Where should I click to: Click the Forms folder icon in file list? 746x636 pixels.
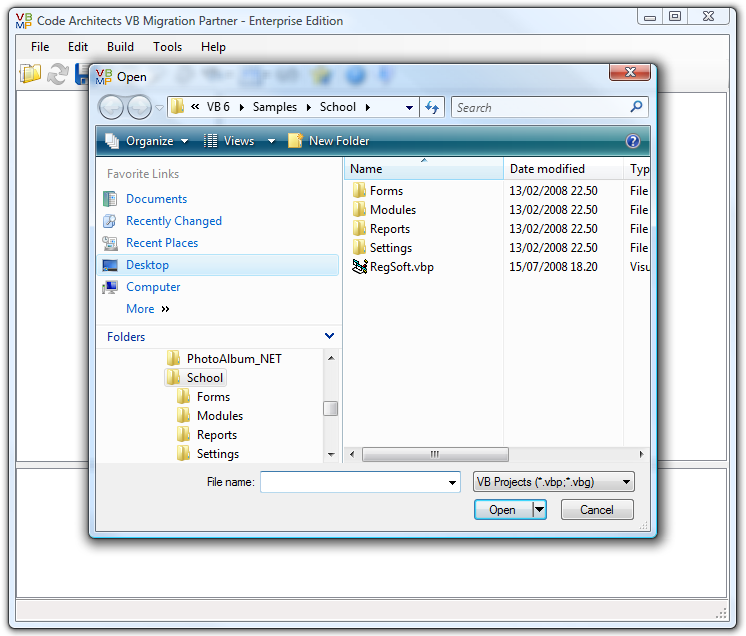pos(359,191)
